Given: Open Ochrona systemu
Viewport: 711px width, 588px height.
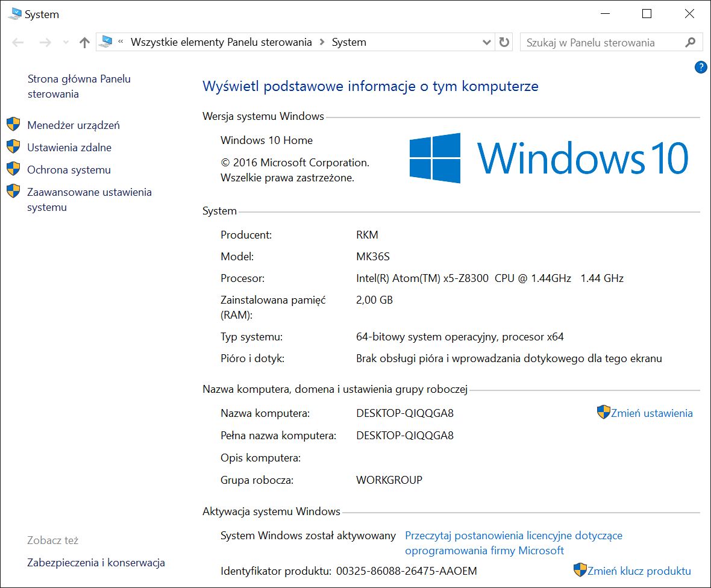Looking at the screenshot, I should pos(69,169).
